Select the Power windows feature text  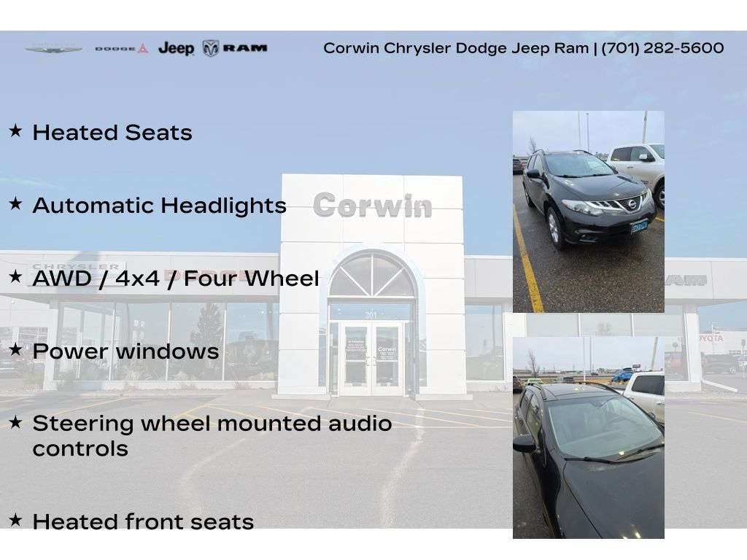[x=125, y=351]
